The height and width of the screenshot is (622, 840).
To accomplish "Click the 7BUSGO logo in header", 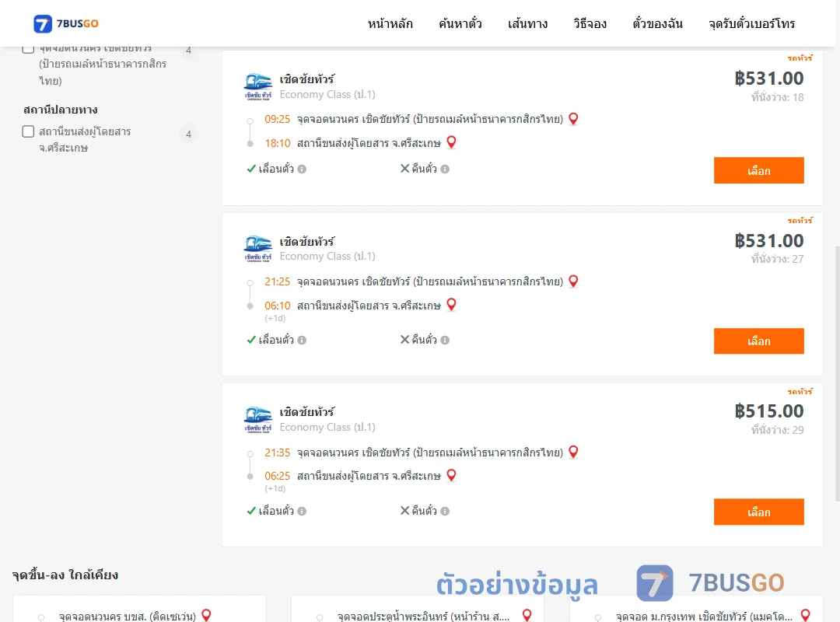I will pos(66,23).
